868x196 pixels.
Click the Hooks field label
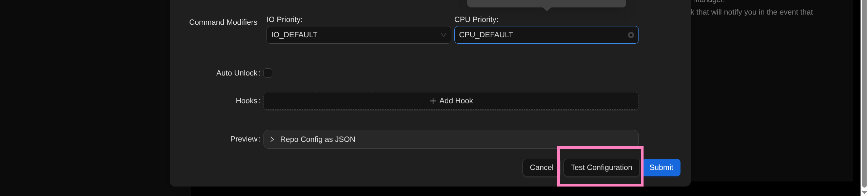point(246,101)
